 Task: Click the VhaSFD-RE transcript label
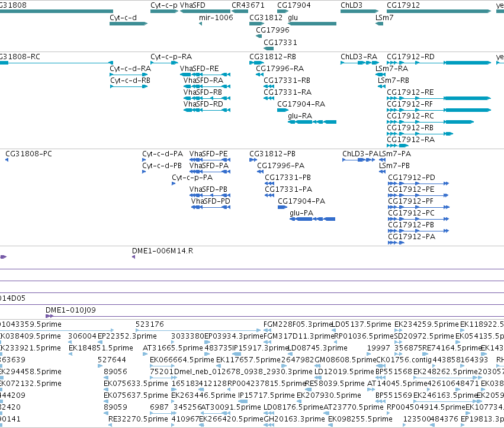click(x=199, y=69)
